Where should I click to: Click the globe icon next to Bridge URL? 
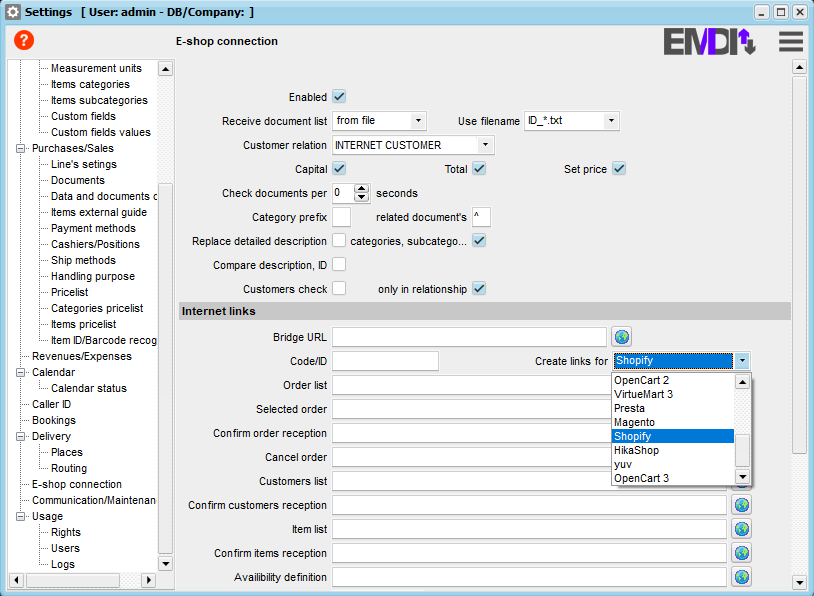click(x=621, y=337)
